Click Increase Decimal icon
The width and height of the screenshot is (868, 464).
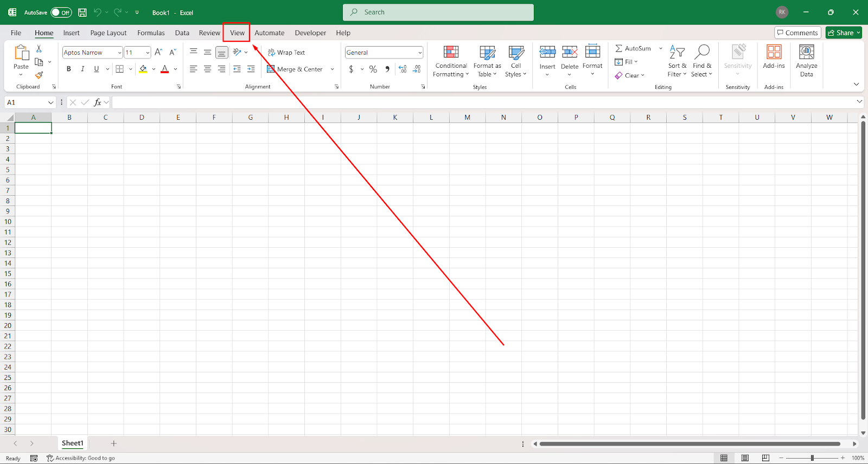tap(403, 69)
